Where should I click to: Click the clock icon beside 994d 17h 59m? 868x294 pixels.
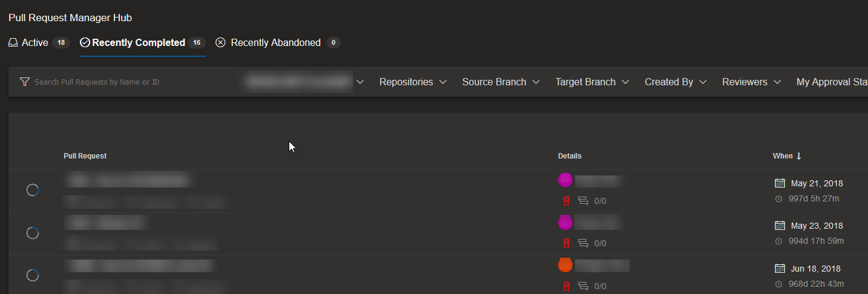[x=779, y=241]
